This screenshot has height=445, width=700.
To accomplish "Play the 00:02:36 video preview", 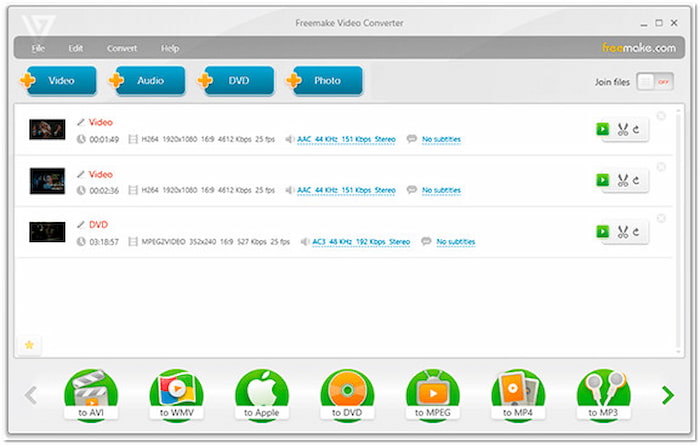I will pos(603,180).
